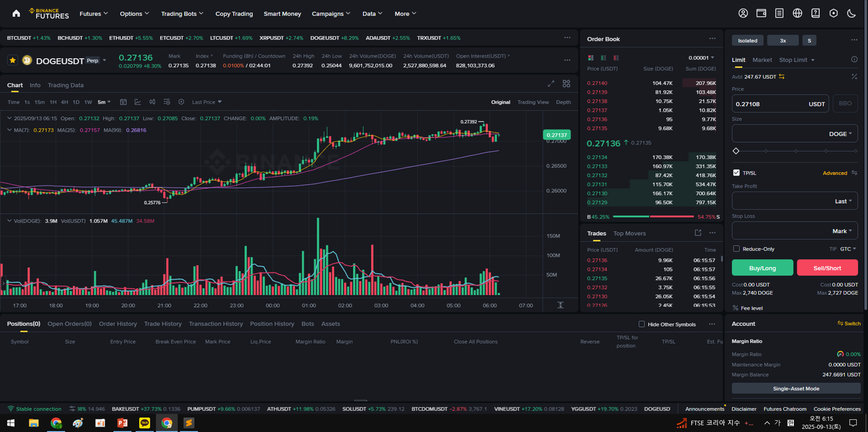868x432 pixels.
Task: Expand chart to fullscreen
Action: [551, 84]
